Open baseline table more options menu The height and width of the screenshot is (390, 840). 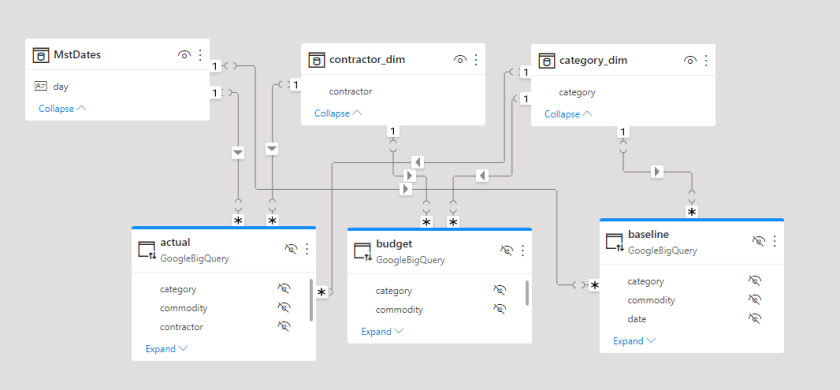point(774,241)
